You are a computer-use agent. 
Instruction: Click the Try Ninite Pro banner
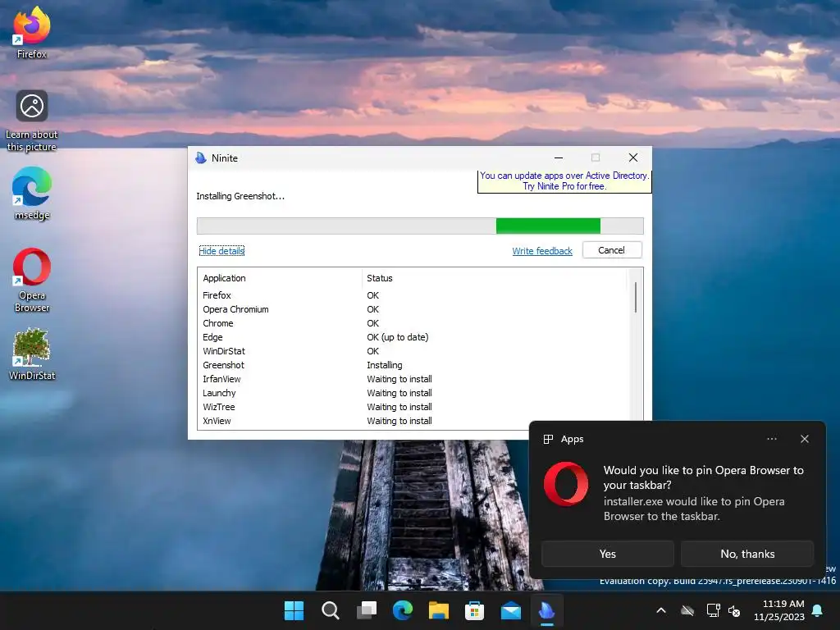coord(564,181)
